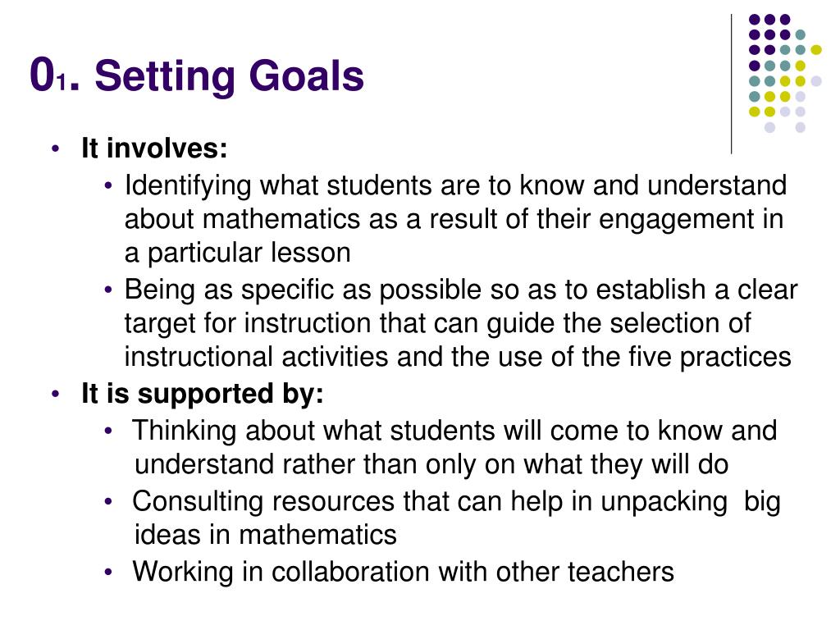Click the bullet beside "Thinking about what students"
The height and width of the screenshot is (630, 840).
109,431
